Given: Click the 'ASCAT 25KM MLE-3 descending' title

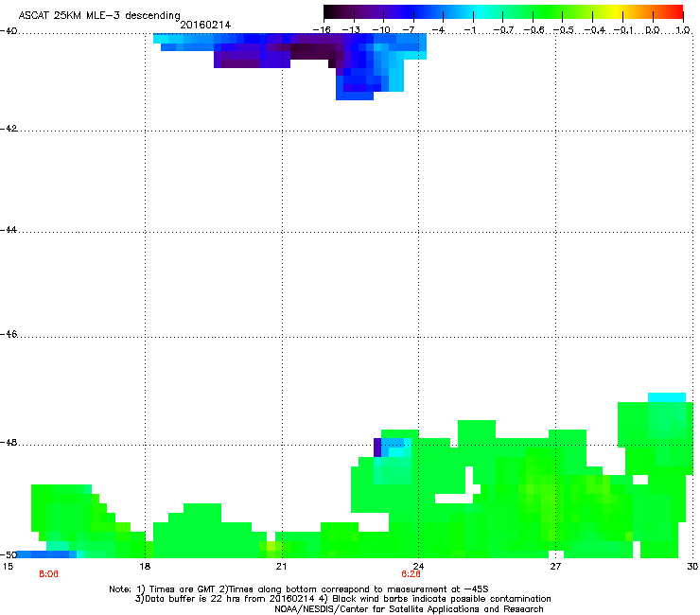Looking at the screenshot, I should pos(99,16).
